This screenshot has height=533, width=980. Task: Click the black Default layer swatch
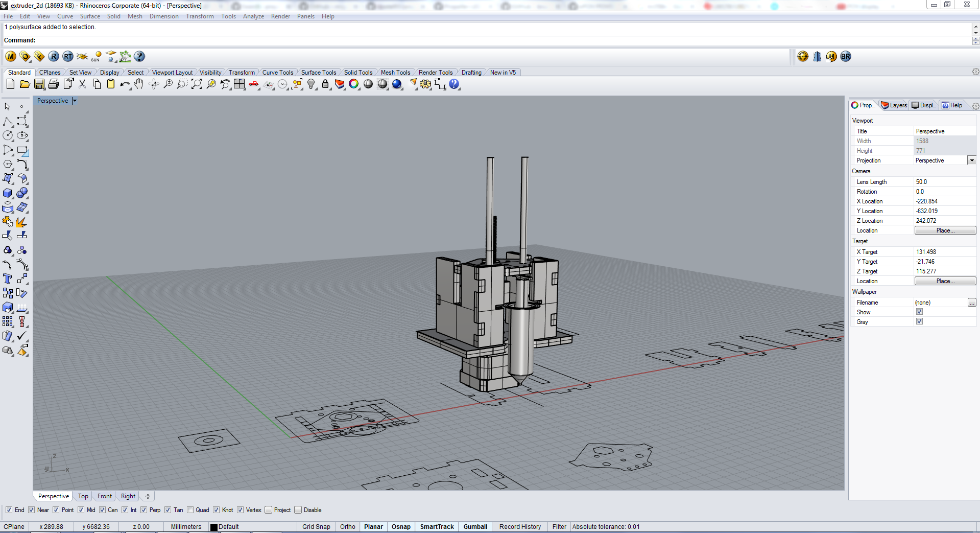point(214,527)
